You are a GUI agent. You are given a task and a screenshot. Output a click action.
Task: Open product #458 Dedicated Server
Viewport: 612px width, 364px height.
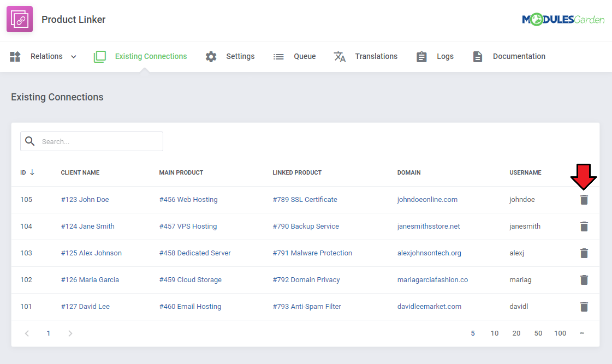[195, 253]
